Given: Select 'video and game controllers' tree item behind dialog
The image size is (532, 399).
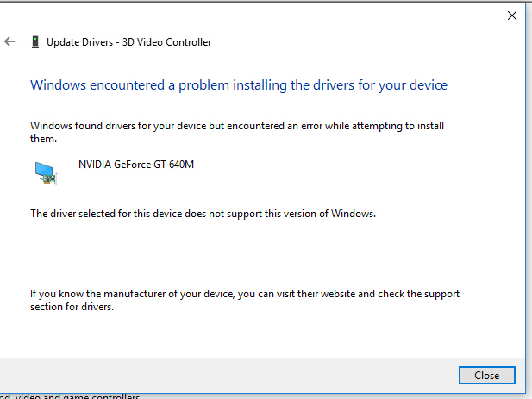Looking at the screenshot, I should (x=78, y=396).
